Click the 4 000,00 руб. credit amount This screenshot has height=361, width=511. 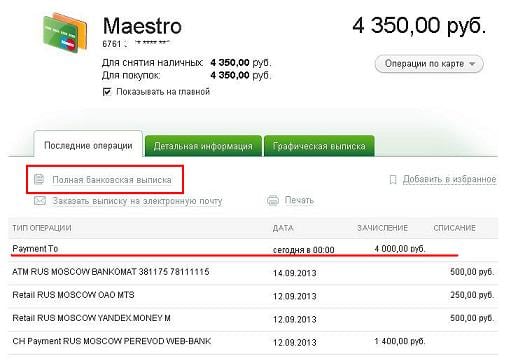[x=400, y=249]
